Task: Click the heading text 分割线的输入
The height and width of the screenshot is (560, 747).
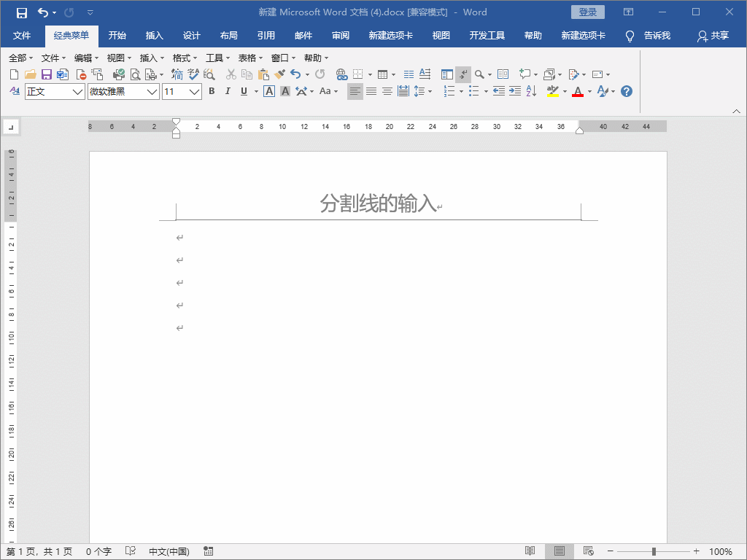Action: pos(379,203)
